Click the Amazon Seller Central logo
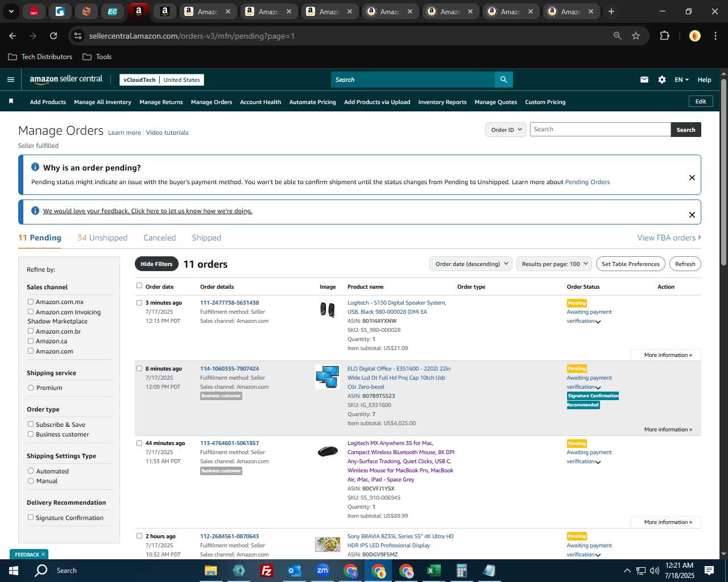728x582 pixels. coord(66,80)
